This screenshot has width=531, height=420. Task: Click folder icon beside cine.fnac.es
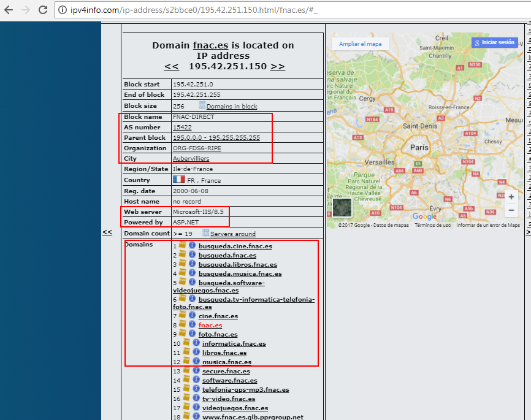pyautogui.click(x=182, y=315)
